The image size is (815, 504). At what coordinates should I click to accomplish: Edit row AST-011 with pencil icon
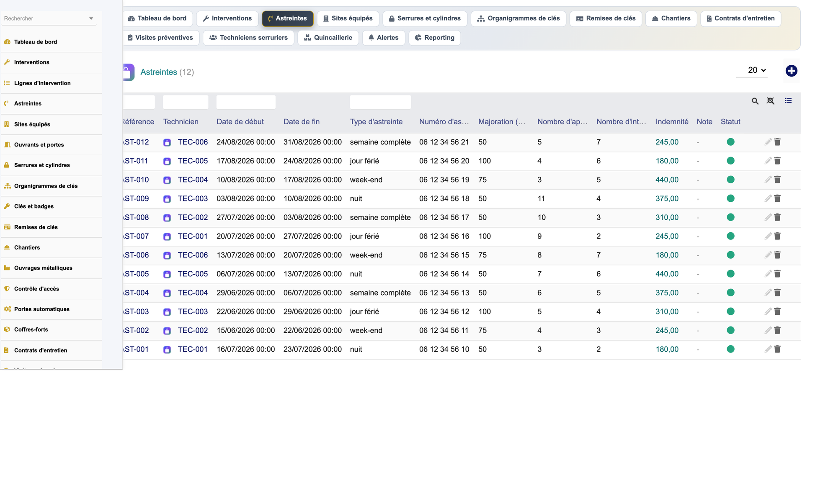tap(768, 161)
